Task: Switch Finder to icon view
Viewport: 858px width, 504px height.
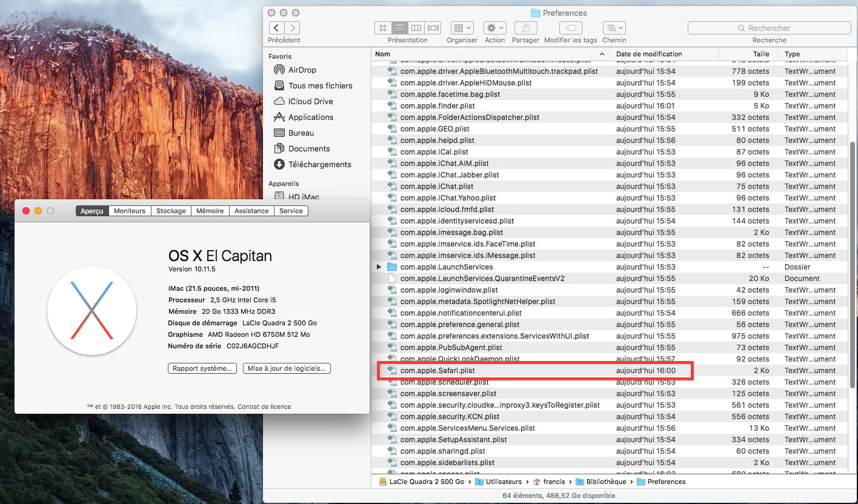Action: [383, 28]
